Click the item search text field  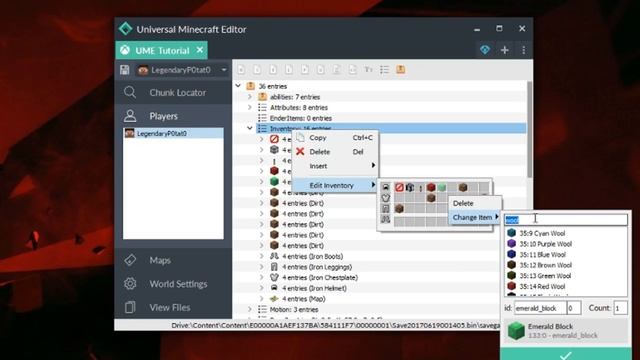[x=566, y=220]
